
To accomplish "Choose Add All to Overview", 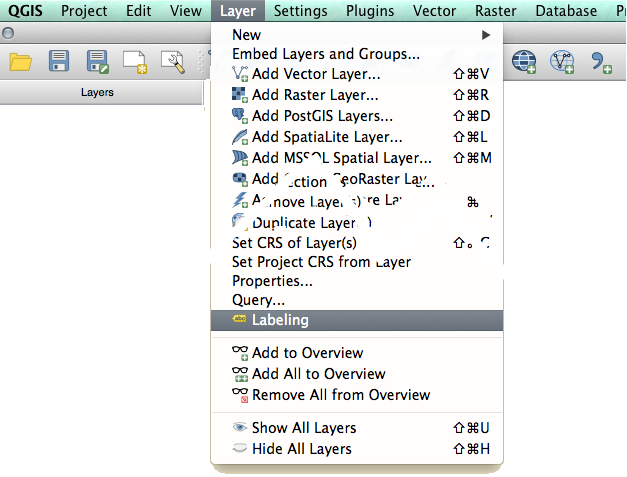I will [x=357, y=374].
